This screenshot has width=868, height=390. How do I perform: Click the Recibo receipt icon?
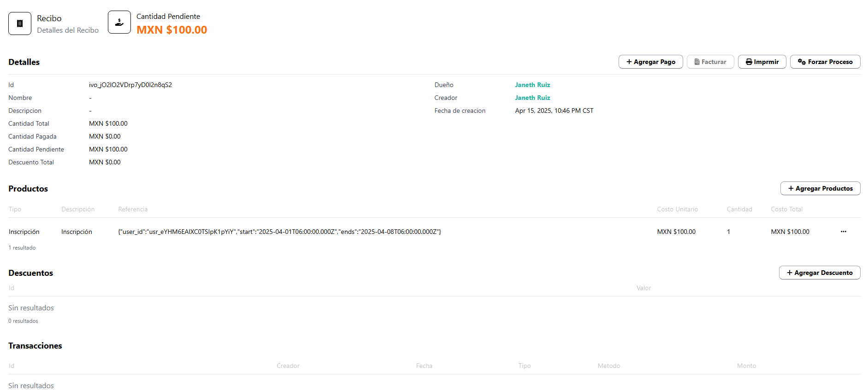click(20, 23)
